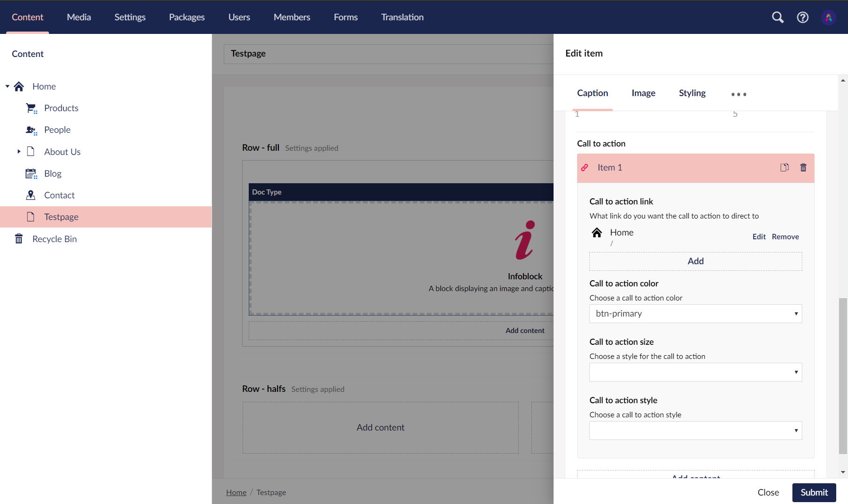Remove the Home call to action link
The height and width of the screenshot is (504, 848).
point(785,236)
